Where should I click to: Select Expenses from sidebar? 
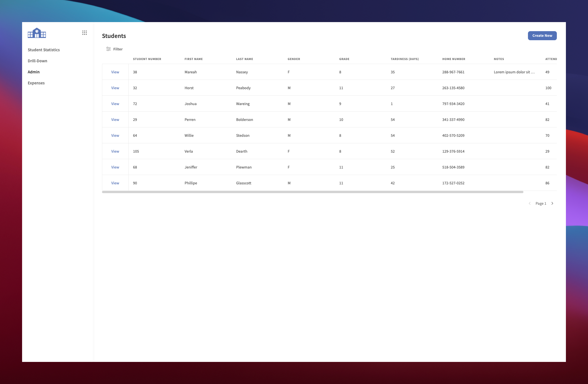point(36,83)
